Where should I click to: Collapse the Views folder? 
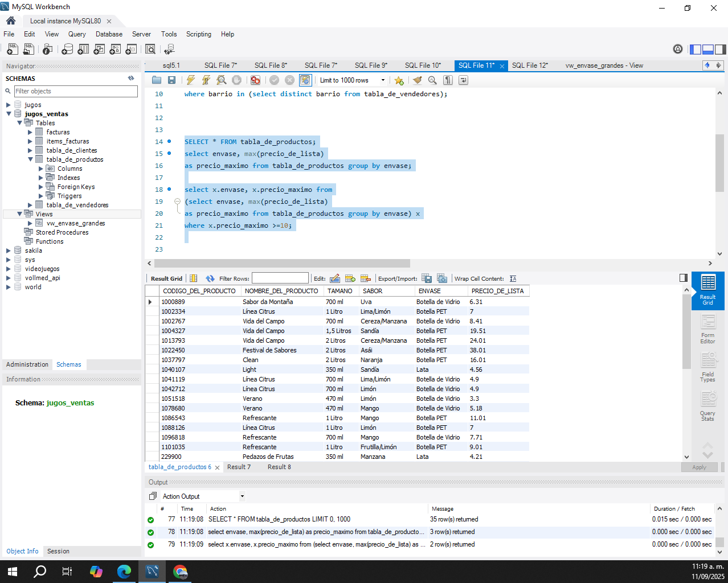pos(19,214)
